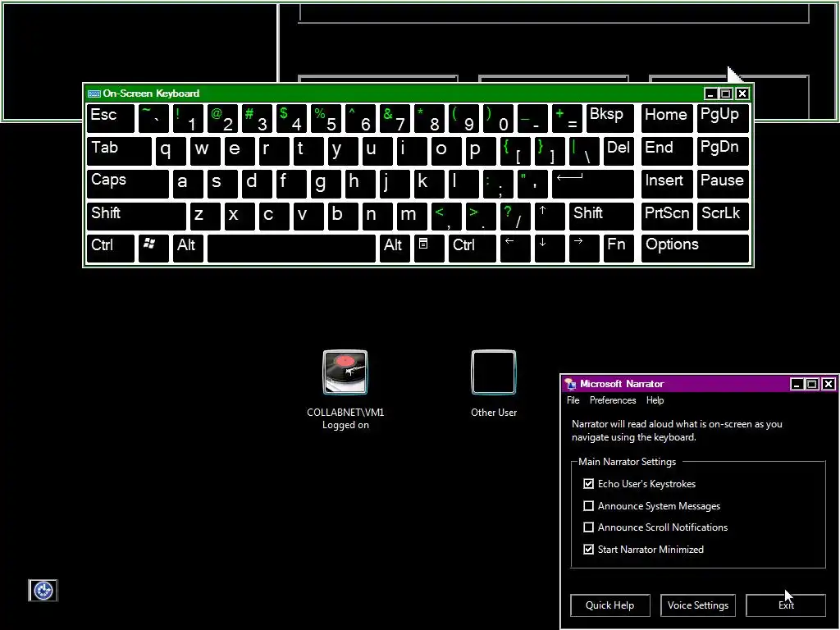
Task: Maximize the Microsoft Narrator window
Action: [812, 384]
